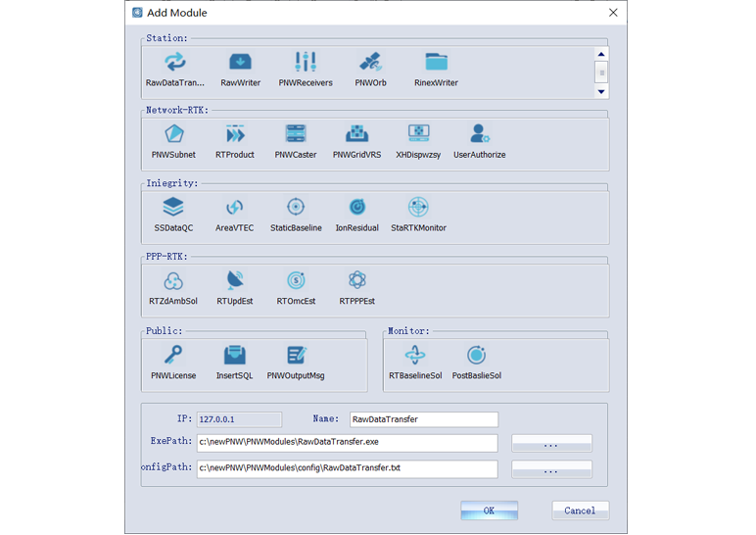The image size is (756, 535).
Task: Select the RawDataTransfer module icon
Action: [x=174, y=63]
